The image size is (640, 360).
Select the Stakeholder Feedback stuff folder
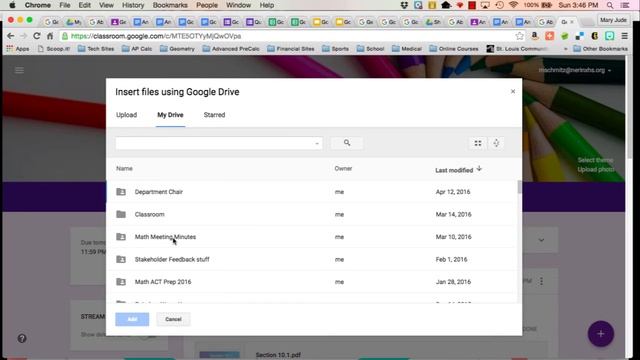313,259
